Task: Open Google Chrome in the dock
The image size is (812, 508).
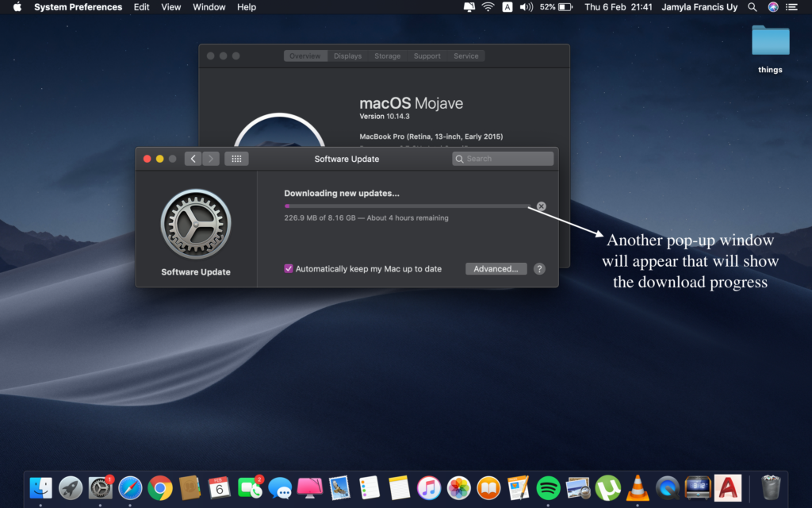Action: pos(160,487)
